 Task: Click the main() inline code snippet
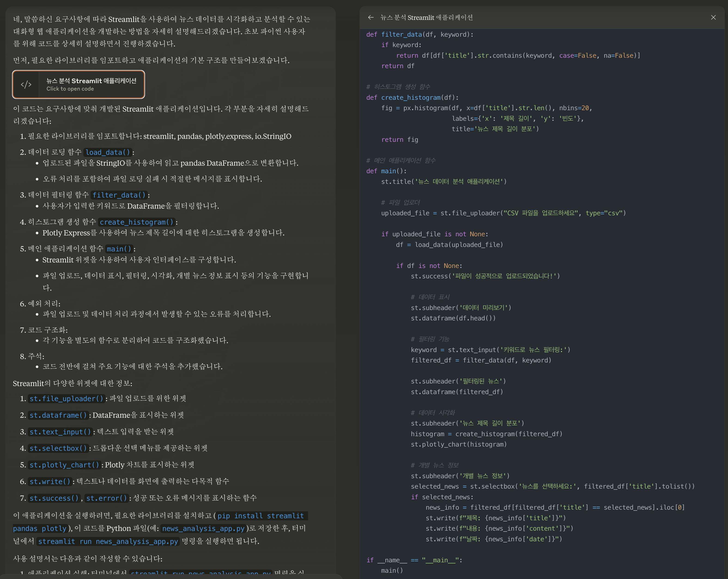119,249
